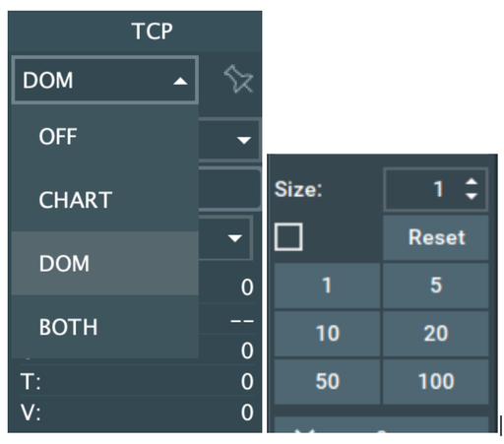
Task: Apply the 50 size preset button
Action: 327,381
